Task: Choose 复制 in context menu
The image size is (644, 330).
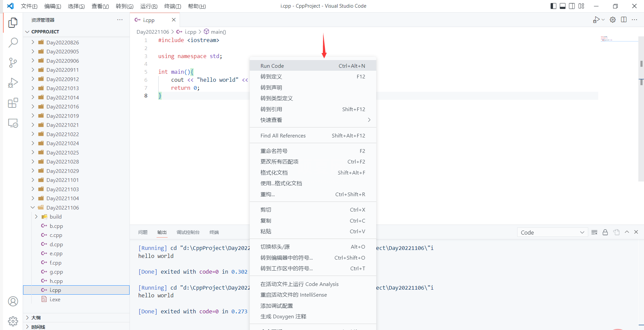Action: coord(313,221)
